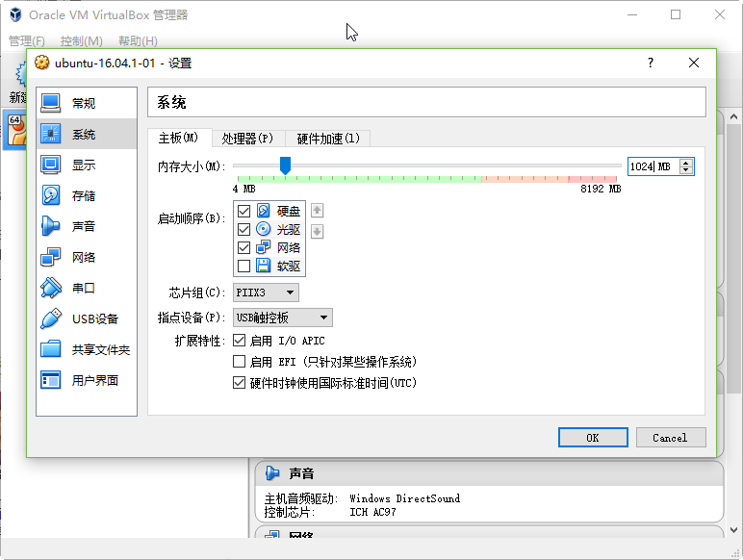Viewport: 743px width, 560px height.
Task: Click the 8192 MB scale label
Action: point(601,189)
